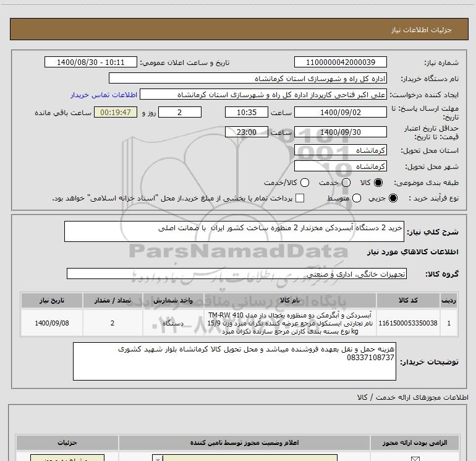
Task: Click the جزئیات اطلاعات نیاز page title
Action: 422,30
